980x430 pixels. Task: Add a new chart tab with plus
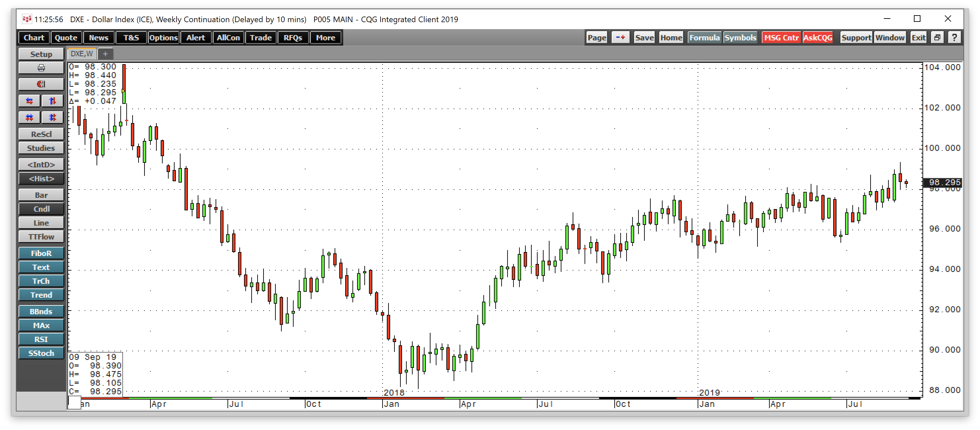tap(105, 54)
